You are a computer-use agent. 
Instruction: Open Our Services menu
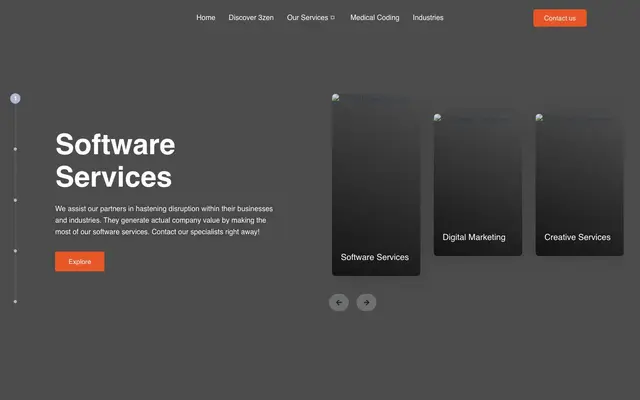pyautogui.click(x=307, y=18)
